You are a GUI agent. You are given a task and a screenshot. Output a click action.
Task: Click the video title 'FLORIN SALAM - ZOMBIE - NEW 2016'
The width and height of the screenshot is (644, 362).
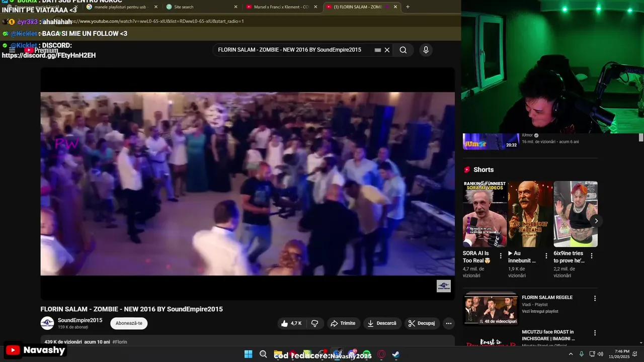pos(131,309)
